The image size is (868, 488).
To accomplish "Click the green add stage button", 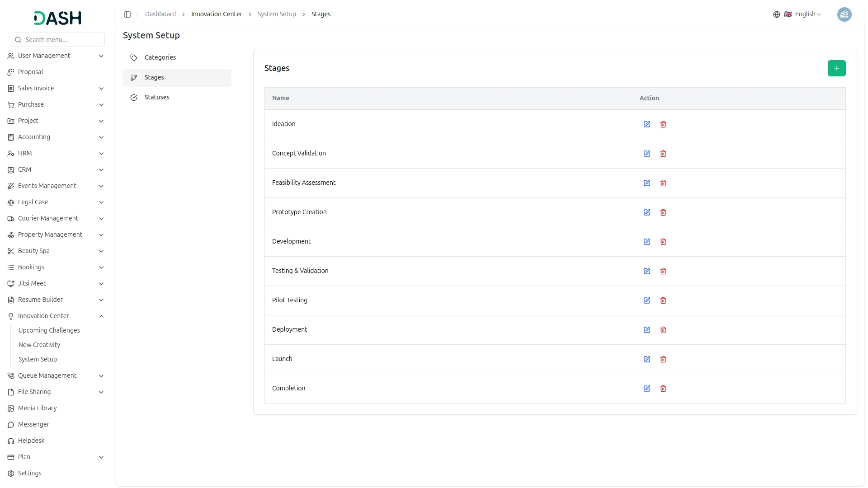I will [x=836, y=68].
